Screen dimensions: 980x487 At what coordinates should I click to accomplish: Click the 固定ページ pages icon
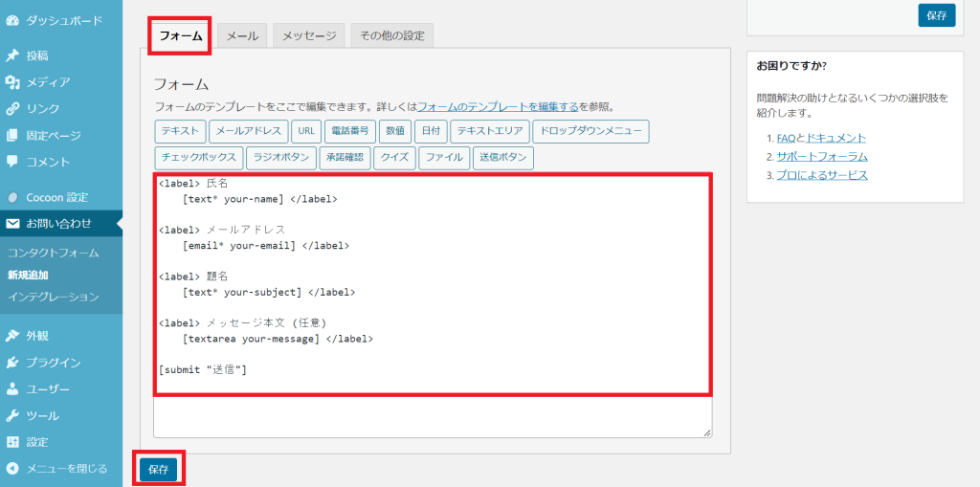coord(12,136)
